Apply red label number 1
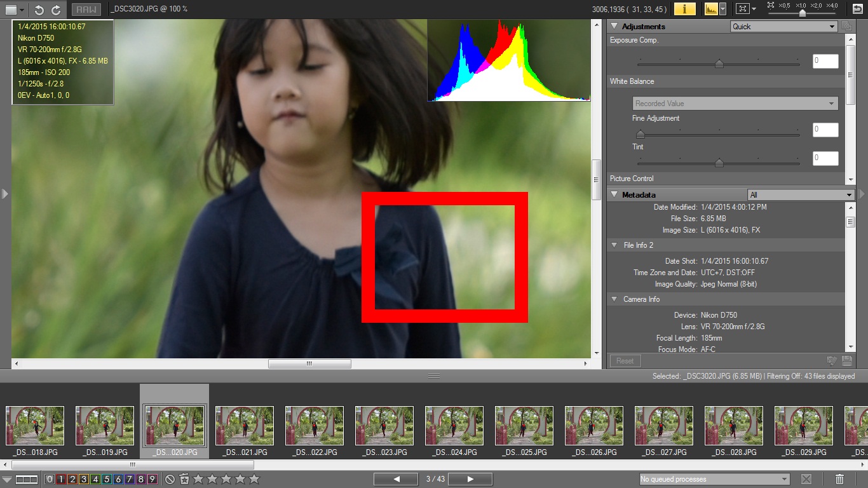868x488 pixels. tap(61, 479)
